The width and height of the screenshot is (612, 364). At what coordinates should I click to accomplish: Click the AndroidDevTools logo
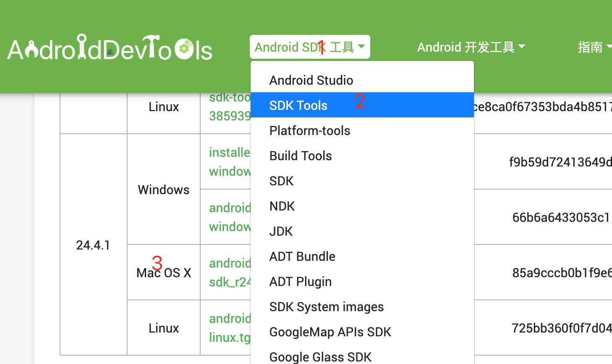110,47
